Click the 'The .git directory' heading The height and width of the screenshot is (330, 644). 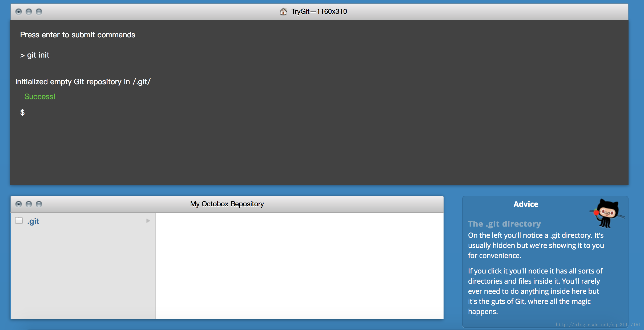pyautogui.click(x=504, y=224)
